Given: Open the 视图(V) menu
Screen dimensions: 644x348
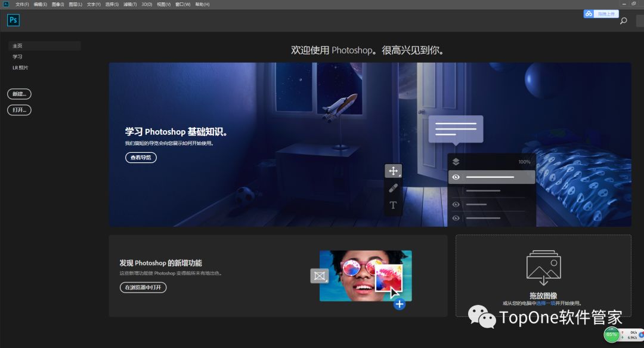Looking at the screenshot, I should point(163,4).
